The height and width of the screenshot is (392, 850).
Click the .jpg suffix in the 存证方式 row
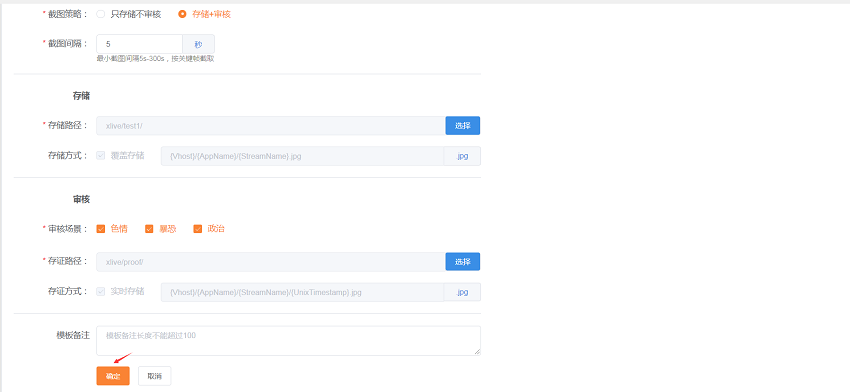coord(462,292)
